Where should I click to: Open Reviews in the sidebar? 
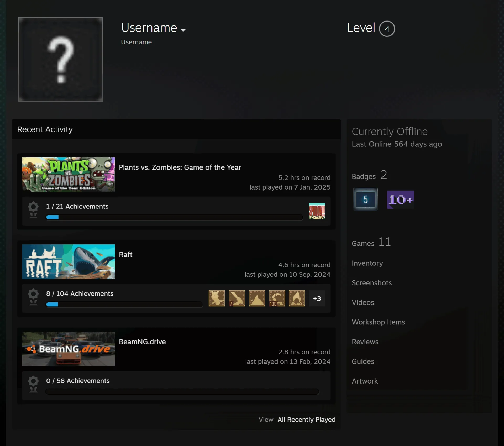tap(365, 342)
